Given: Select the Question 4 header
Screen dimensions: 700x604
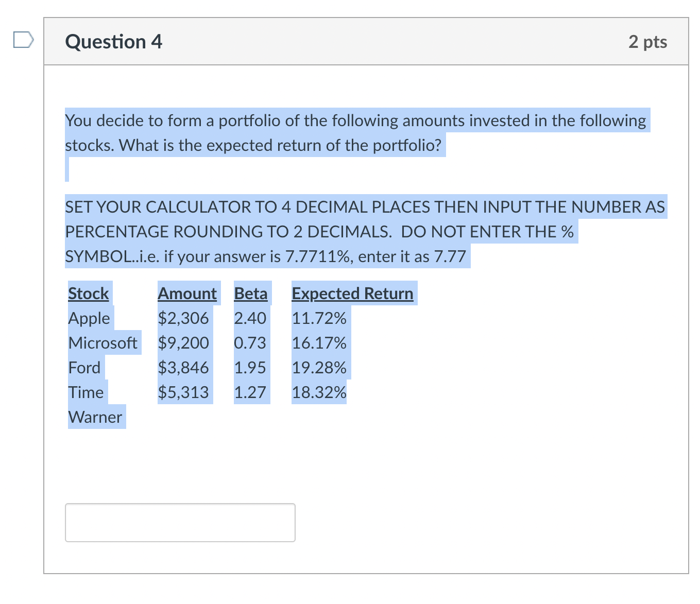Looking at the screenshot, I should [x=113, y=42].
